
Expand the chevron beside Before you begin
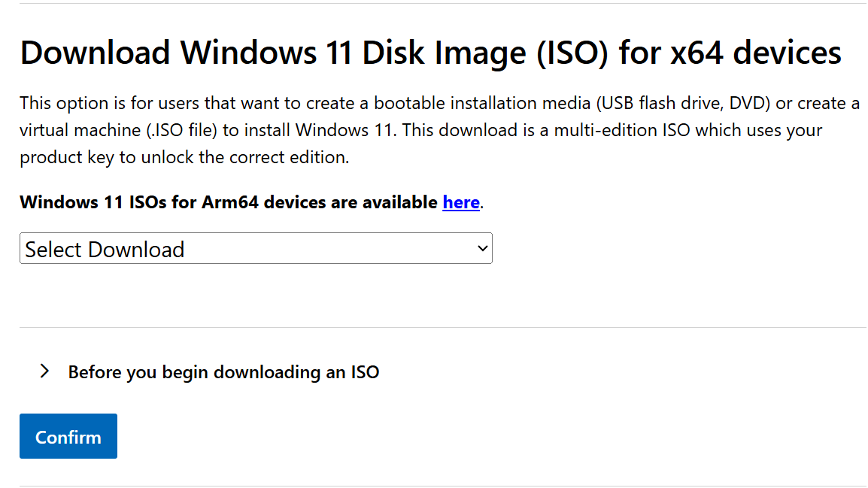pos(44,371)
